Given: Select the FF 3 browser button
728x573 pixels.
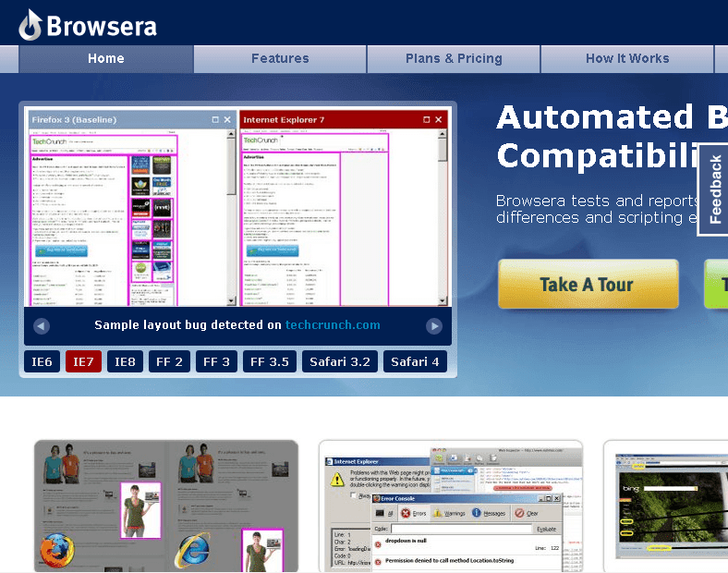Looking at the screenshot, I should [x=216, y=361].
